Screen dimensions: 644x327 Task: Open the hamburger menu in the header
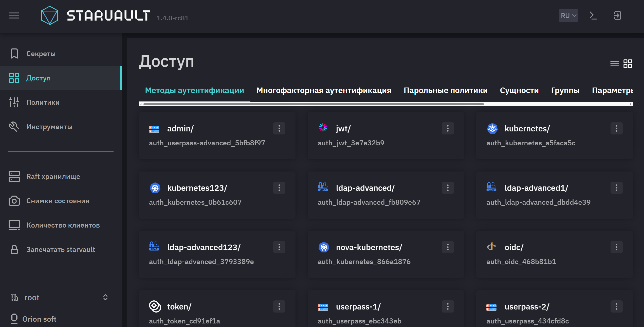[x=14, y=16]
